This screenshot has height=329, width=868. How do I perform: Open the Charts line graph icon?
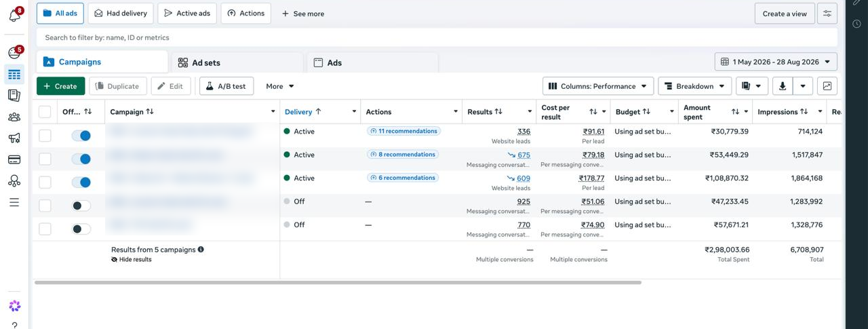827,86
